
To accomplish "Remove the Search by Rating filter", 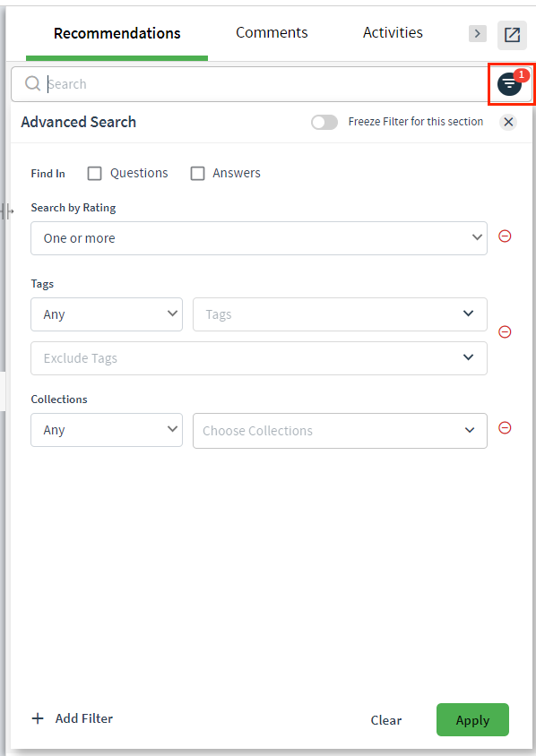I will coord(505,236).
